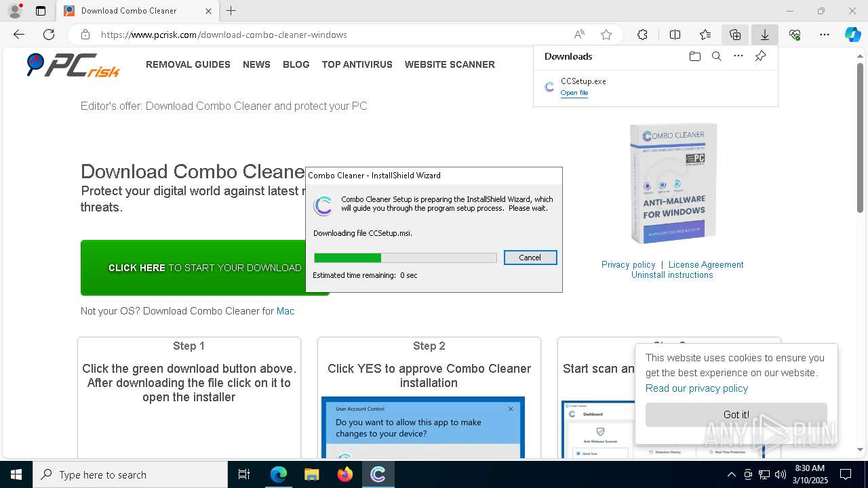Open Edge Settings and more menu
868x488 pixels.
point(825,35)
